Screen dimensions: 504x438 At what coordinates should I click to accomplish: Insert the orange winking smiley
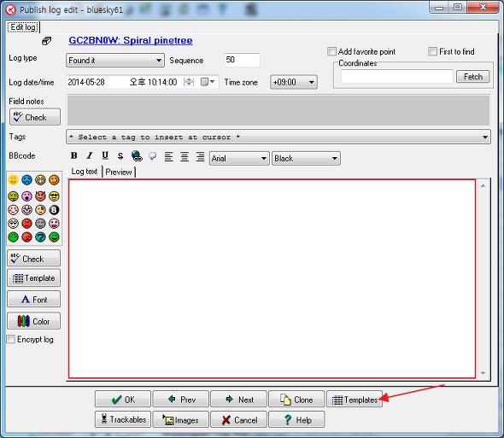54,180
